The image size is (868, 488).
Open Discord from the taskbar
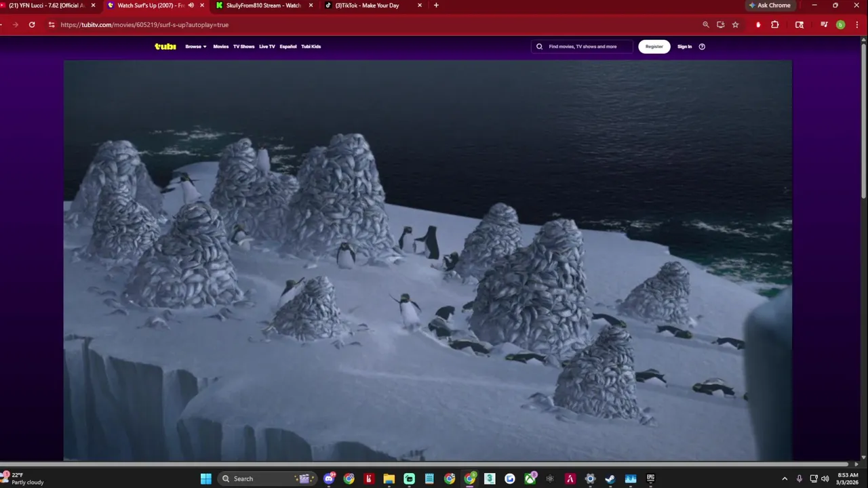[x=329, y=479]
